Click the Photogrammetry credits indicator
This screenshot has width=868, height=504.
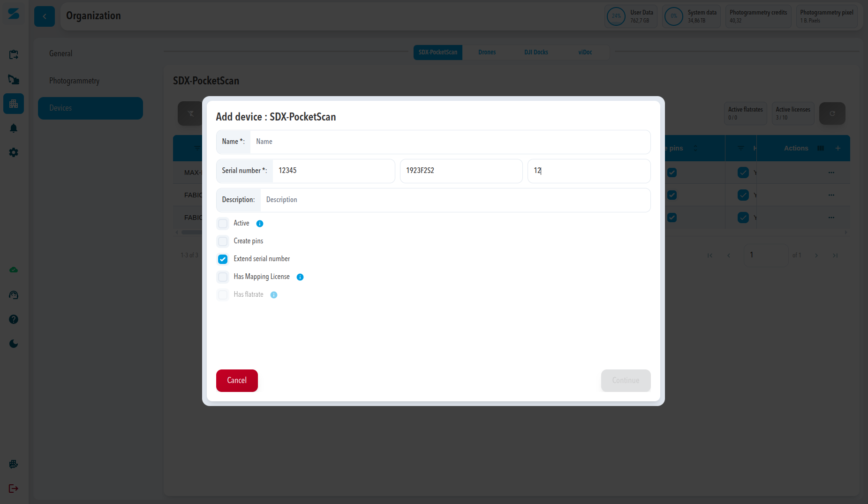tap(758, 16)
